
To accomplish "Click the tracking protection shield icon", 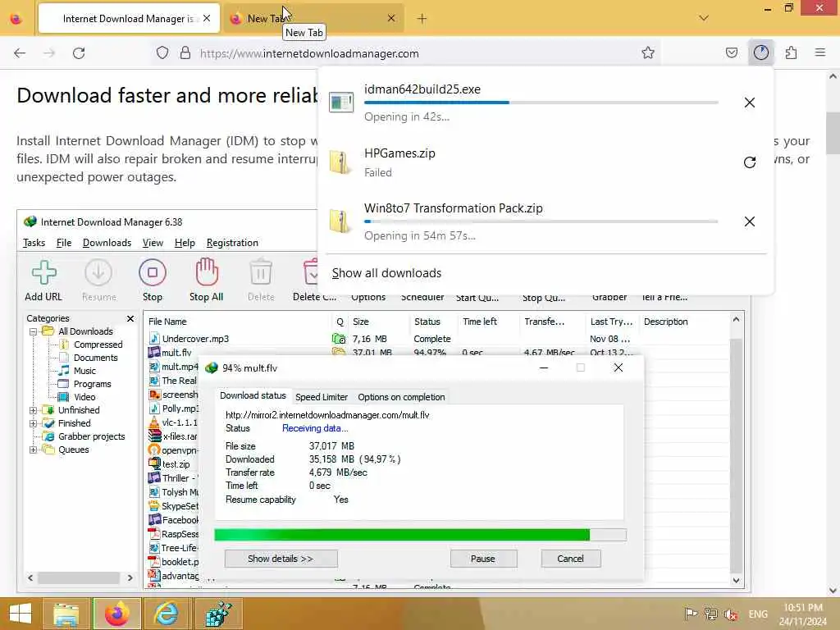I will click(162, 52).
